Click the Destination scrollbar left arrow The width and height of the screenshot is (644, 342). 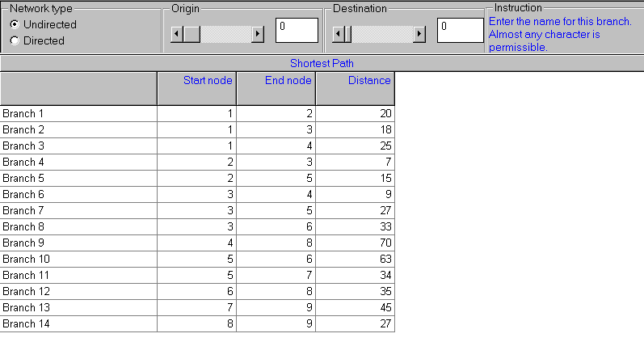point(338,34)
